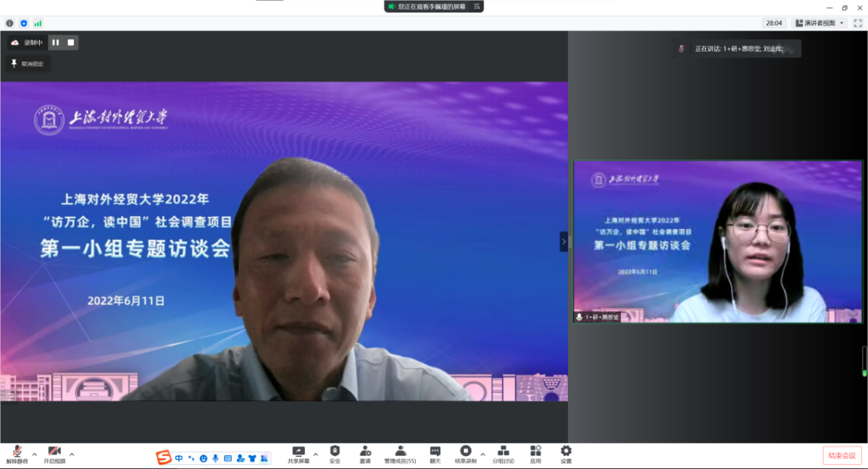
Task: Open the 演讲者视图 view dropdown
Action: (x=820, y=23)
